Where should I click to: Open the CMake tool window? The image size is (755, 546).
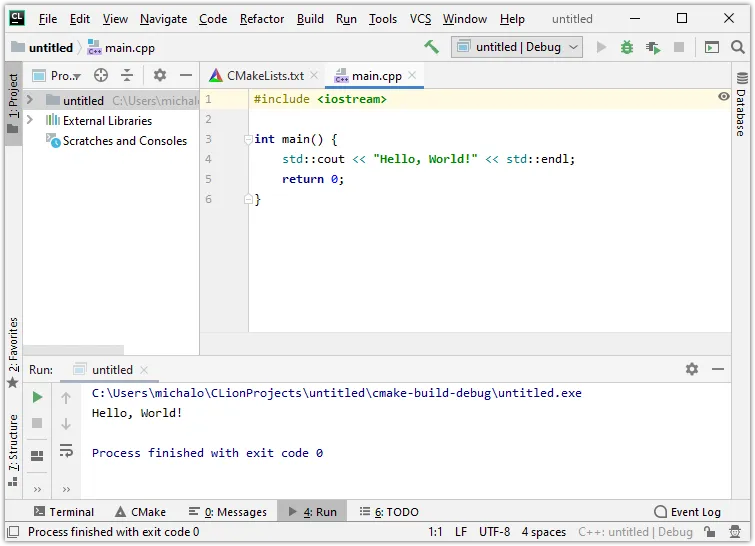(141, 512)
